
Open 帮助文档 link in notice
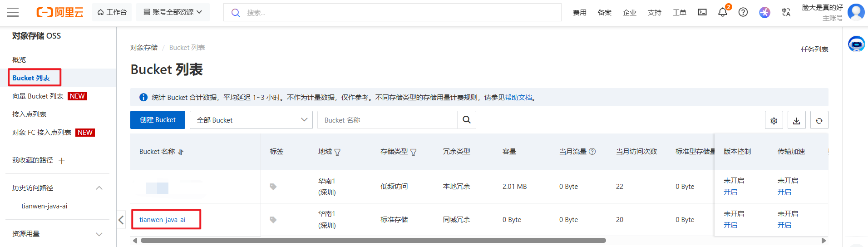[x=518, y=98]
